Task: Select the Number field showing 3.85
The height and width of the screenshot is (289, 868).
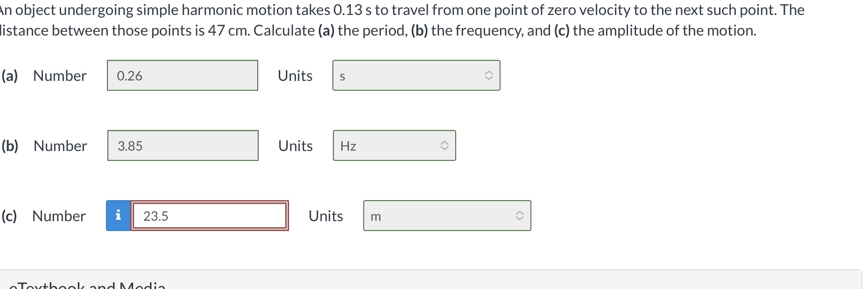Action: (183, 145)
